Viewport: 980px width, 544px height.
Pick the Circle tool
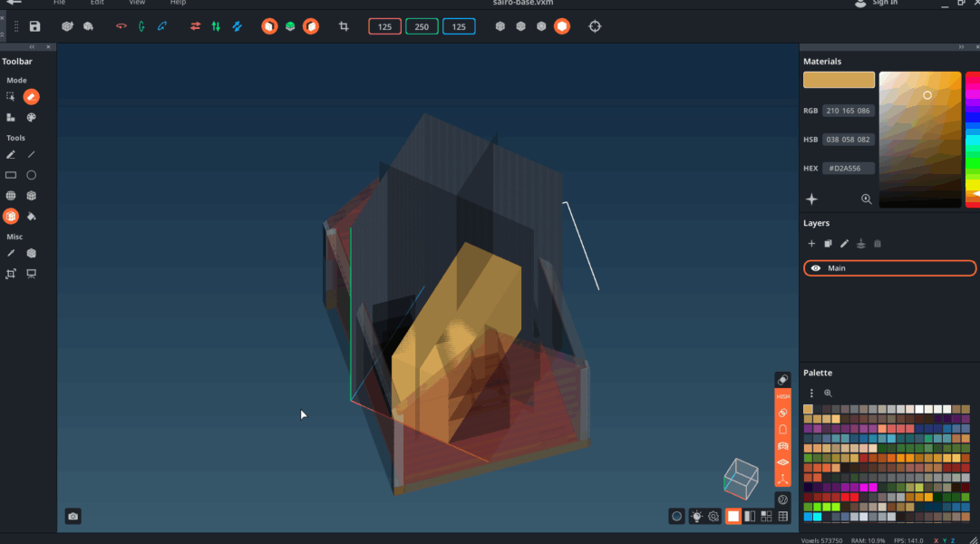click(31, 175)
